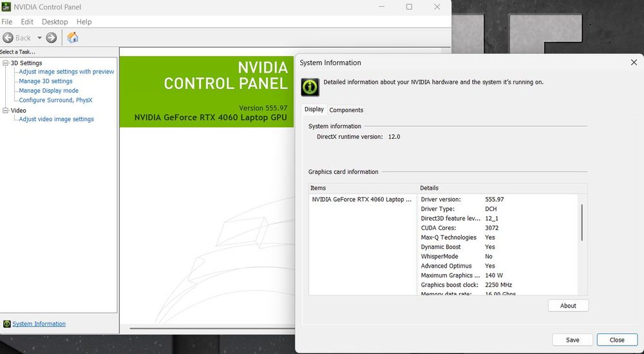This screenshot has width=644, height=354.
Task: Switch to the Display tab
Action: pyautogui.click(x=314, y=109)
